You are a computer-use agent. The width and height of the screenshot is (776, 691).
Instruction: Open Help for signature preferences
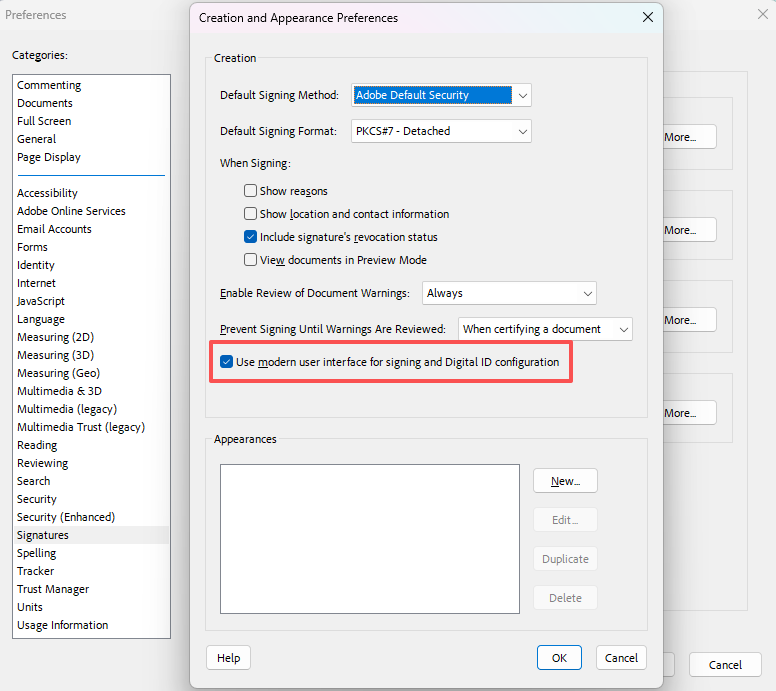[228, 657]
